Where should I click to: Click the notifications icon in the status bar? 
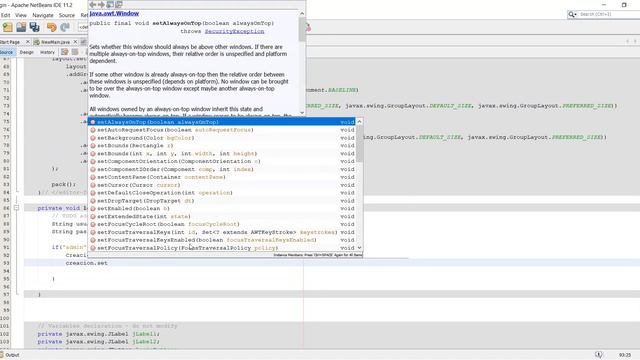click(598, 355)
